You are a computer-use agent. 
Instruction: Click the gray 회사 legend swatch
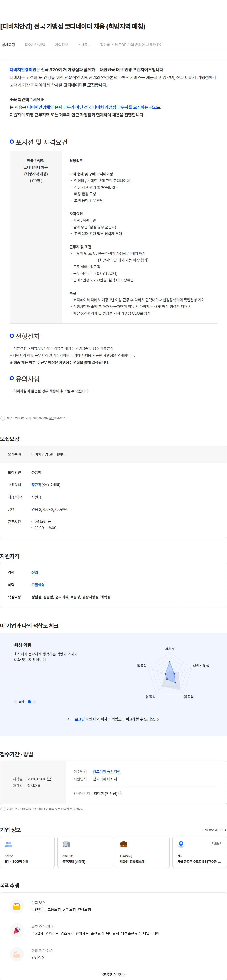[x=16, y=702]
